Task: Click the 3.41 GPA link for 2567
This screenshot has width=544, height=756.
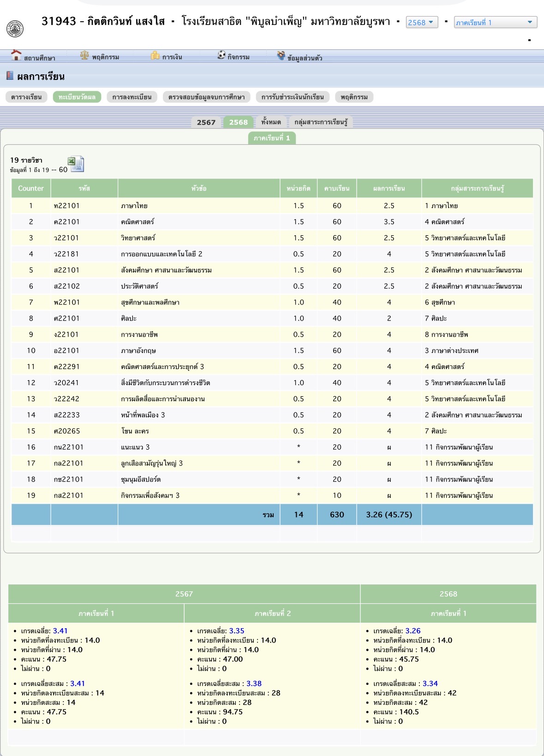Action: click(x=60, y=631)
